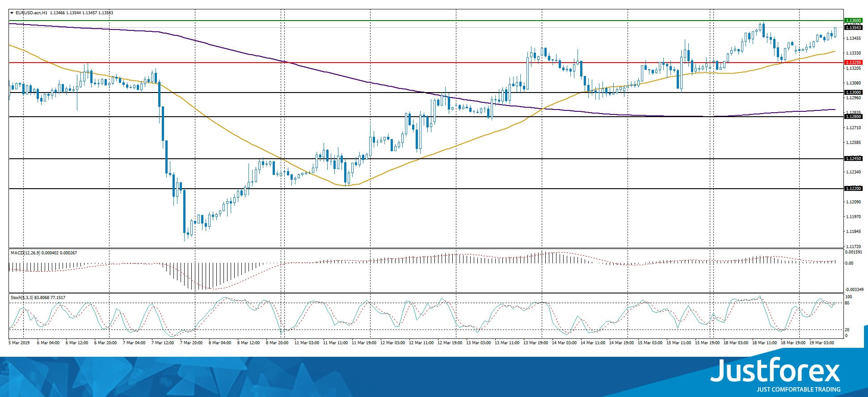Select the black 1.13000 level tag

(853, 93)
